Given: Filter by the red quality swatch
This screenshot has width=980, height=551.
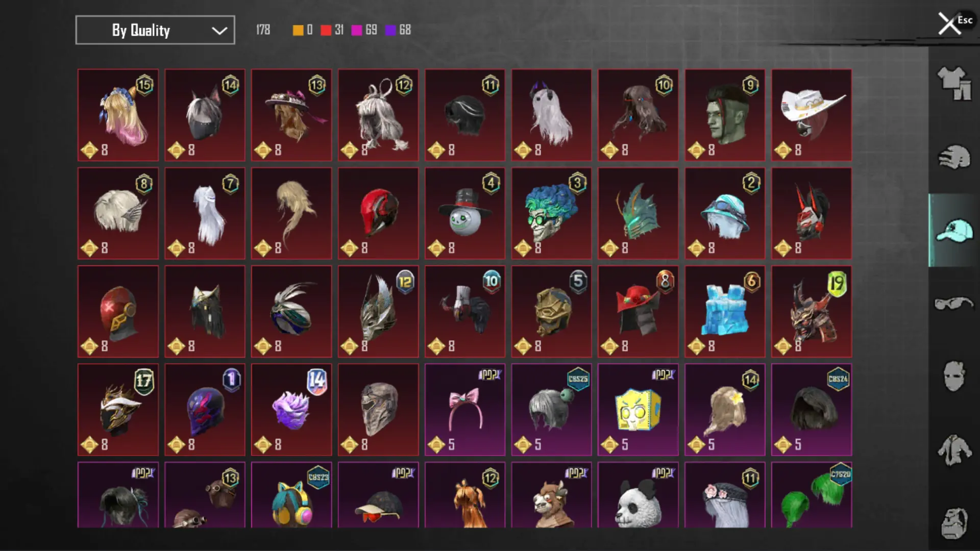Looking at the screenshot, I should pyautogui.click(x=326, y=31).
